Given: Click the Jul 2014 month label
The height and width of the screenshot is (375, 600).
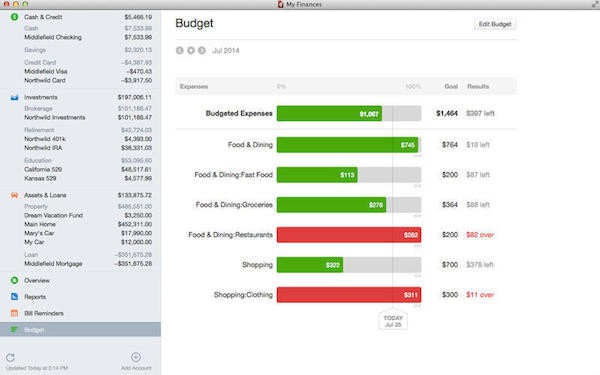Looking at the screenshot, I should tap(226, 51).
